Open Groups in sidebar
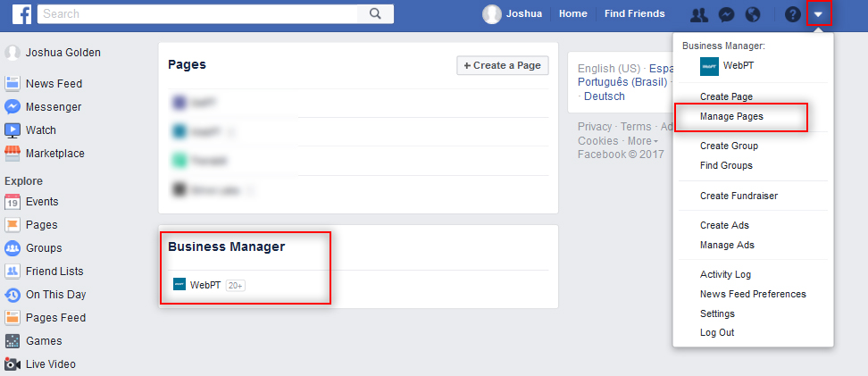 pos(44,248)
